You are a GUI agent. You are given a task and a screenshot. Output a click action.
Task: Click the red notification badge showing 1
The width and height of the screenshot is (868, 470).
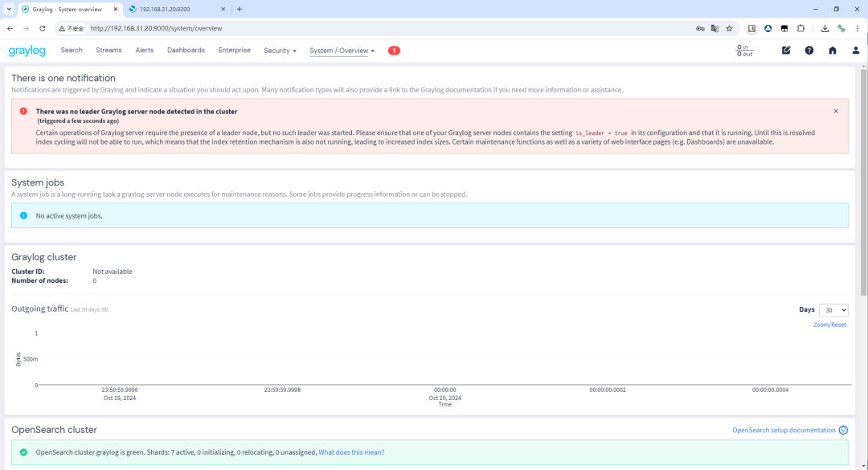coord(394,51)
